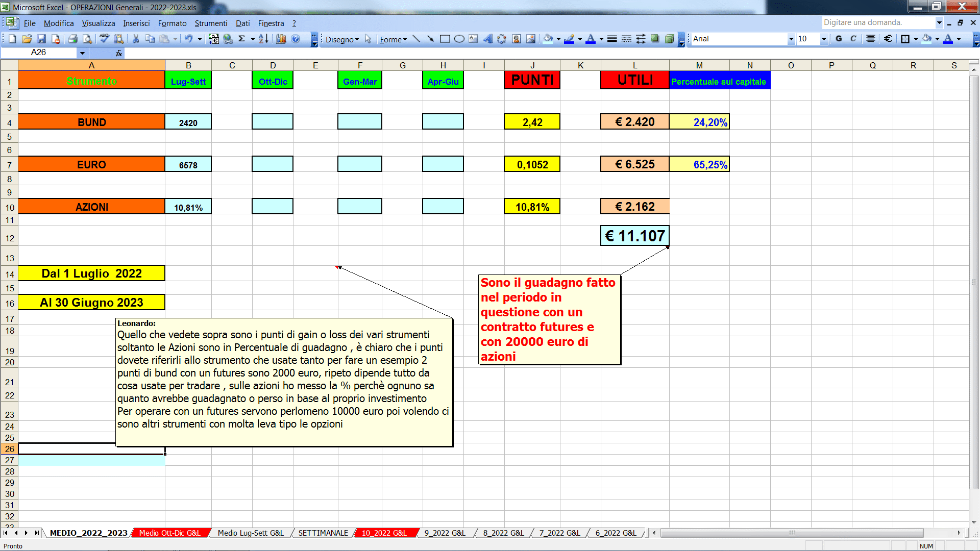This screenshot has width=980, height=551.
Task: Open the Borders dropdown arrow
Action: [916, 39]
